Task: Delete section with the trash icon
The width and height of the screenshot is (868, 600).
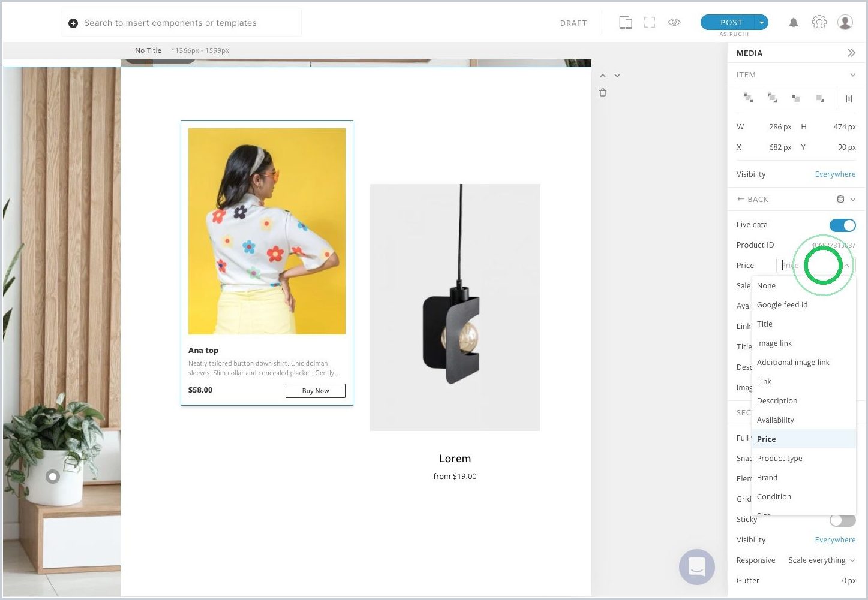Action: [x=603, y=92]
